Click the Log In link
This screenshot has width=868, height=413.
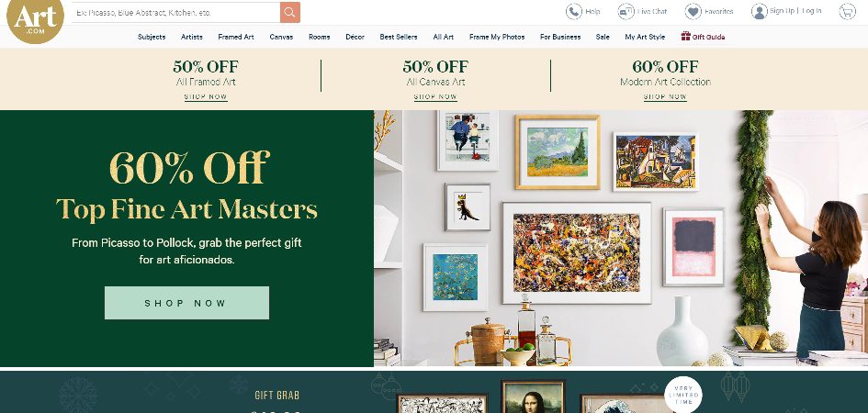[812, 11]
